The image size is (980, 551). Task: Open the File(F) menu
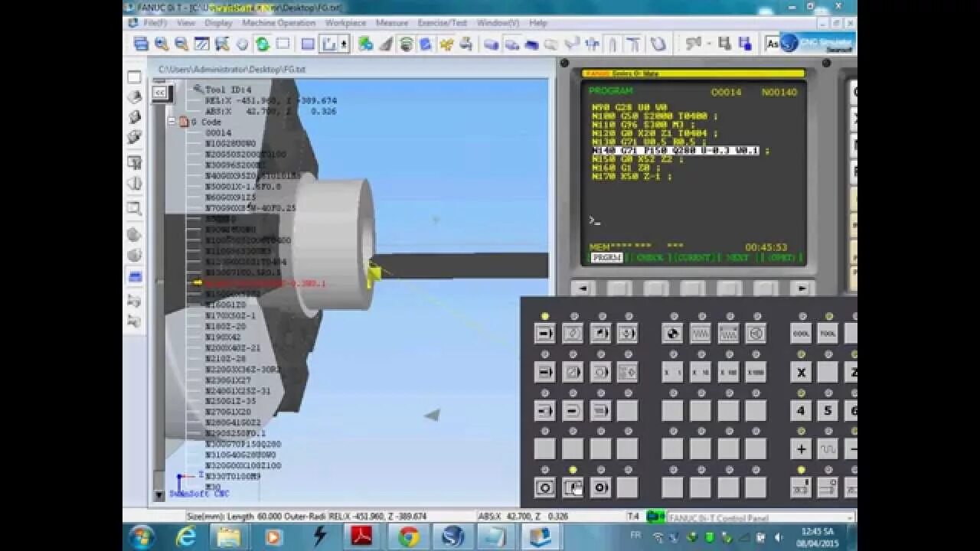point(155,23)
